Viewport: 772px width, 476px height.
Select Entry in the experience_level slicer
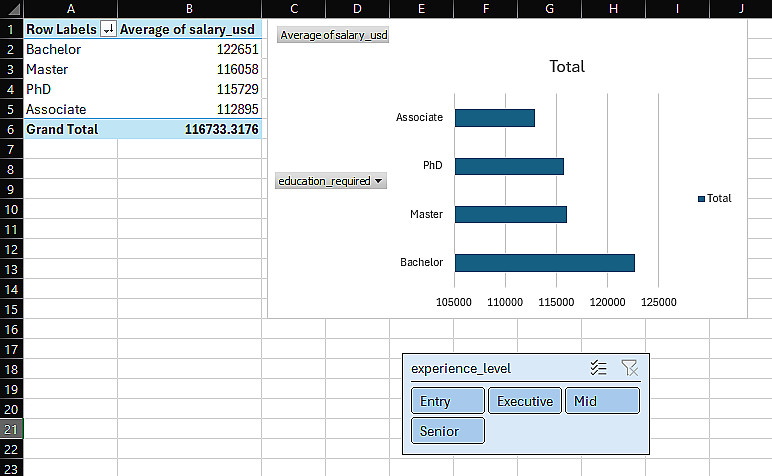[x=448, y=401]
